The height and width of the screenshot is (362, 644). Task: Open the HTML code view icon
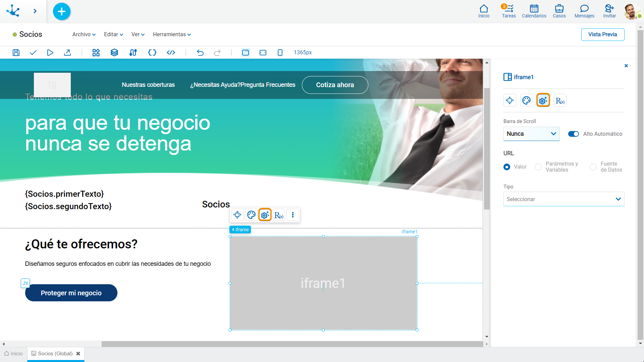pos(171,53)
